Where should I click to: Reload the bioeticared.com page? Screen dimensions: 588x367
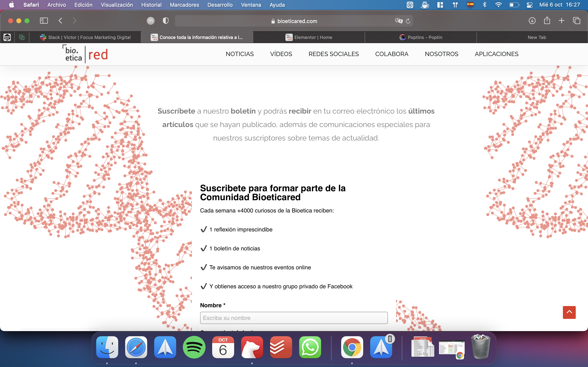(x=408, y=21)
